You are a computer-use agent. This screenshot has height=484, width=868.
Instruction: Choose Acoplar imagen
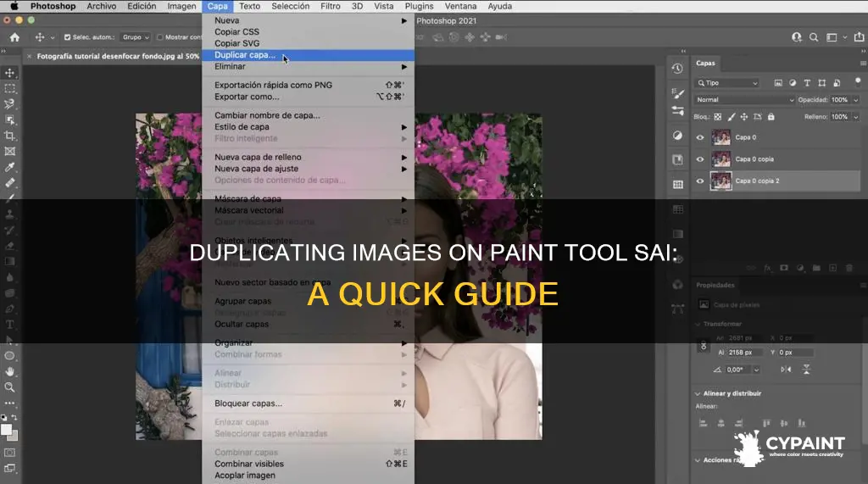pyautogui.click(x=309, y=476)
